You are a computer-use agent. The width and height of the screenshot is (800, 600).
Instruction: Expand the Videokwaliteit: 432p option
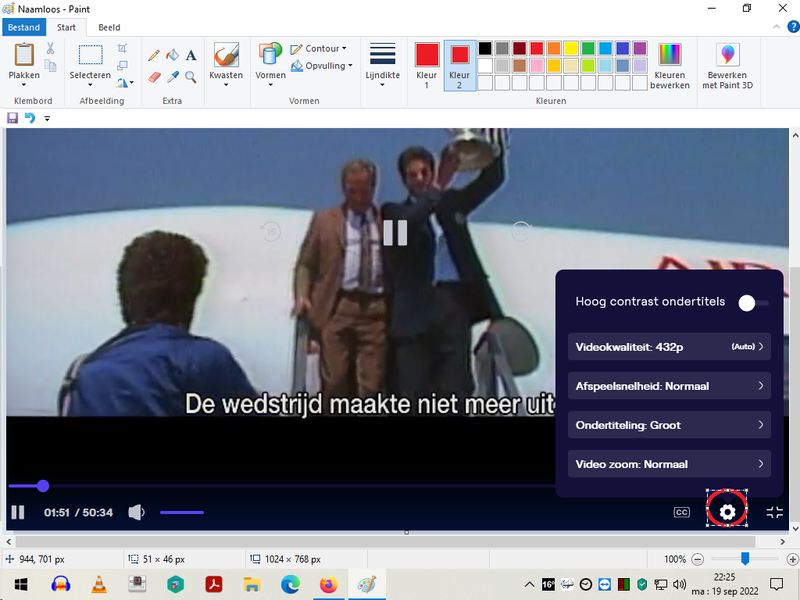point(669,347)
